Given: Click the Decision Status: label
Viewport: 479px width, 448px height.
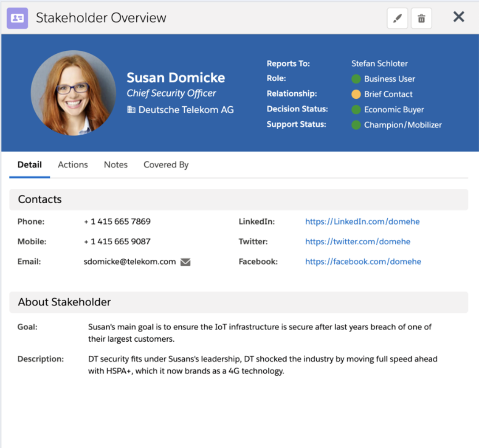Looking at the screenshot, I should 297,109.
